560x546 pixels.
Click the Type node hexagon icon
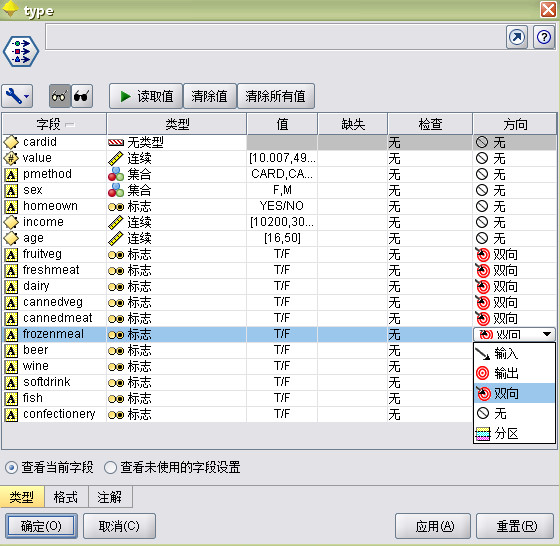pyautogui.click(x=21, y=51)
